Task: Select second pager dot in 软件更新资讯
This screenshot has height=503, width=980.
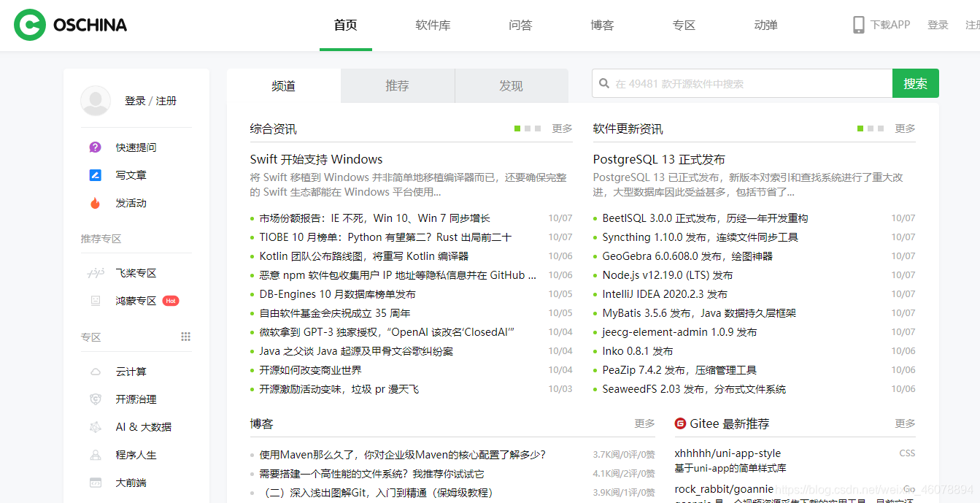Action: tap(871, 128)
